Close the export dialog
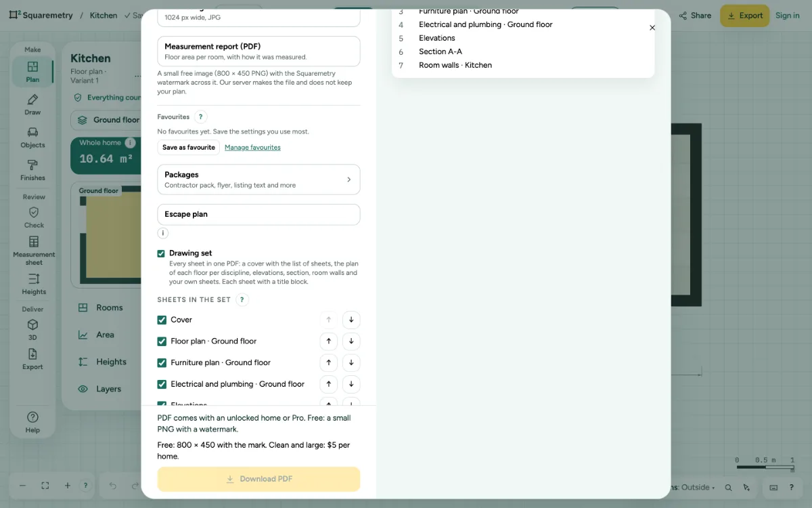 [652, 28]
